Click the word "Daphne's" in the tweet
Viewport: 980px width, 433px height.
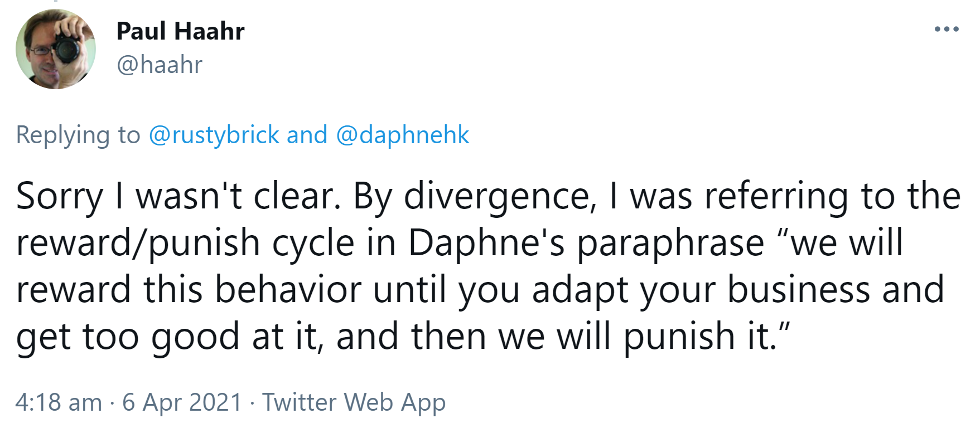(x=486, y=243)
